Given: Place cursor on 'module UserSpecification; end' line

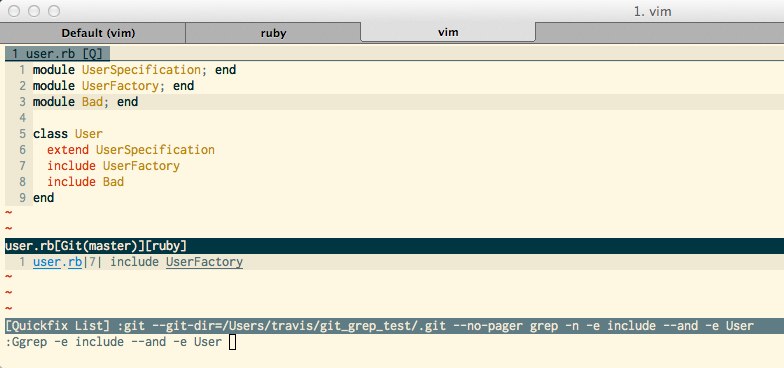Looking at the screenshot, I should click(x=134, y=70).
